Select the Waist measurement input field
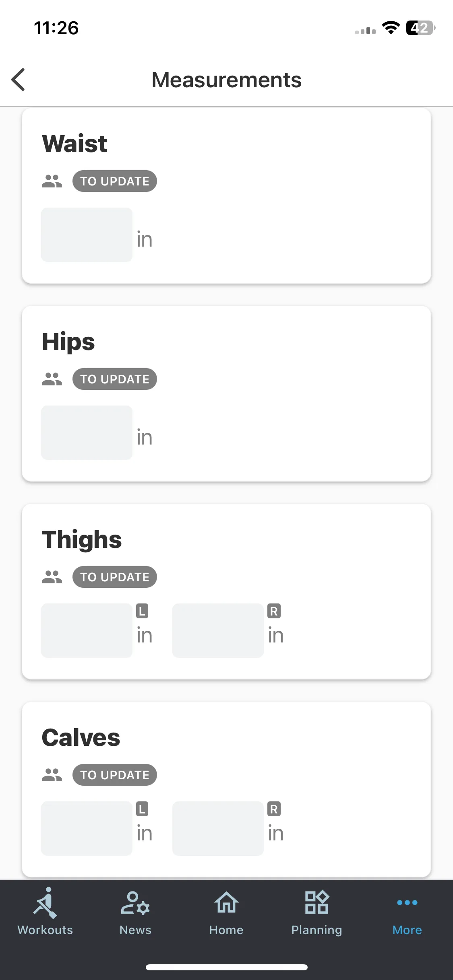 pyautogui.click(x=87, y=235)
